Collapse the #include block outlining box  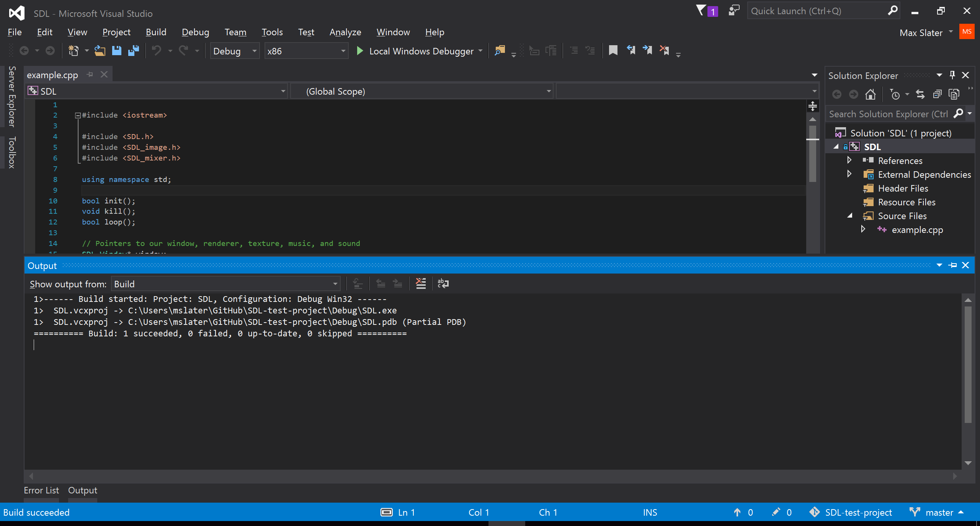click(78, 115)
